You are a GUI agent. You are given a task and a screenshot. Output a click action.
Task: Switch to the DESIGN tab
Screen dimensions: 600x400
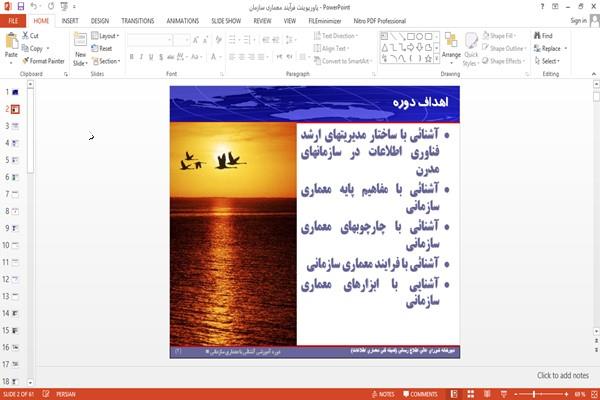[x=99, y=21]
